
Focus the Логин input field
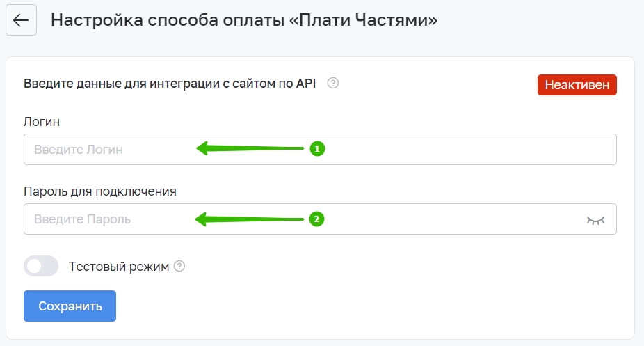[x=320, y=149]
